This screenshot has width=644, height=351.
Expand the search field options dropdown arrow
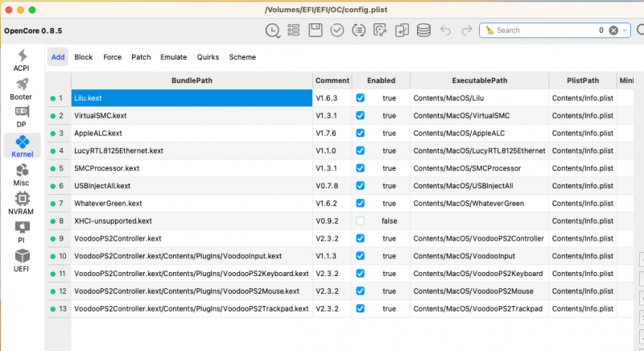click(626, 31)
